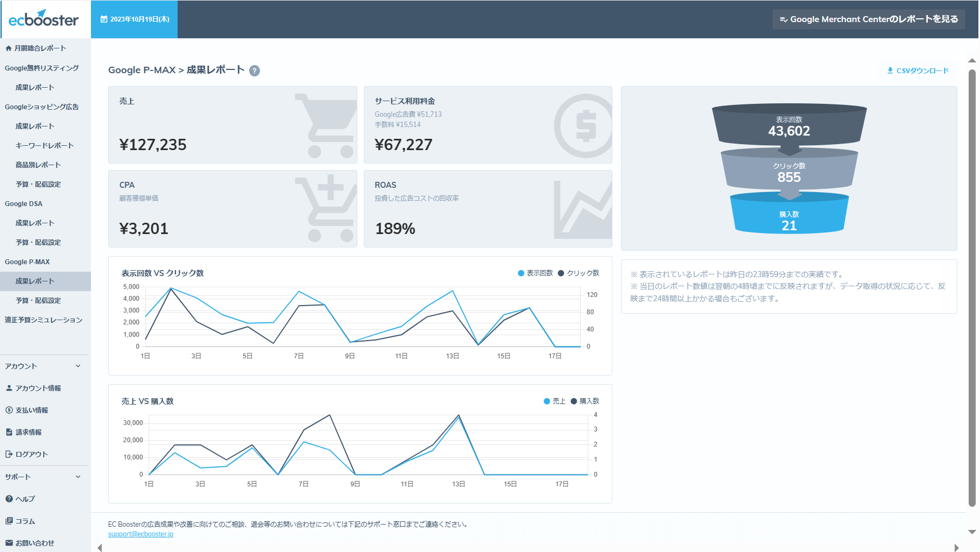
Task: Collapse the サポート section chevron
Action: 78,477
